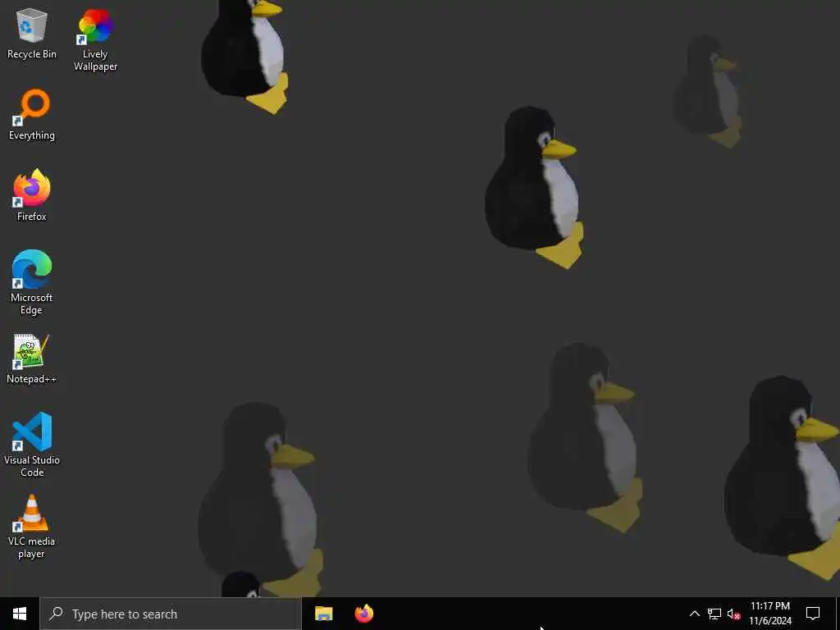Select the VLC media player shortcut
This screenshot has width=840, height=630.
click(32, 527)
